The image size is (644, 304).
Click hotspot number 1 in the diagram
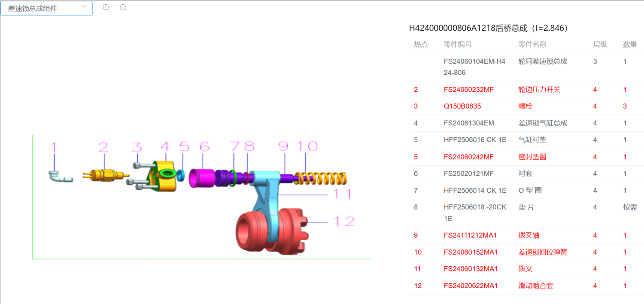(54, 147)
